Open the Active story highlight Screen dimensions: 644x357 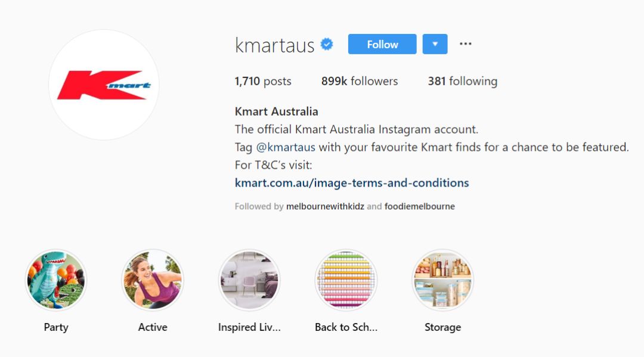point(153,280)
